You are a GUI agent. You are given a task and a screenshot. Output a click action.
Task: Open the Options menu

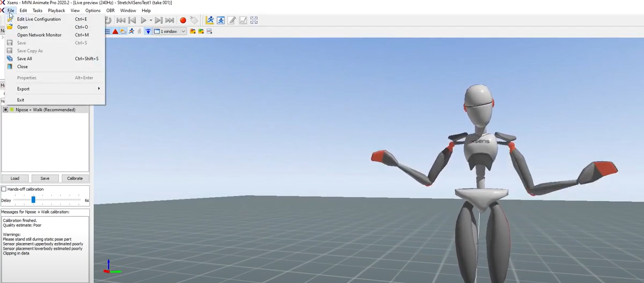[93, 10]
